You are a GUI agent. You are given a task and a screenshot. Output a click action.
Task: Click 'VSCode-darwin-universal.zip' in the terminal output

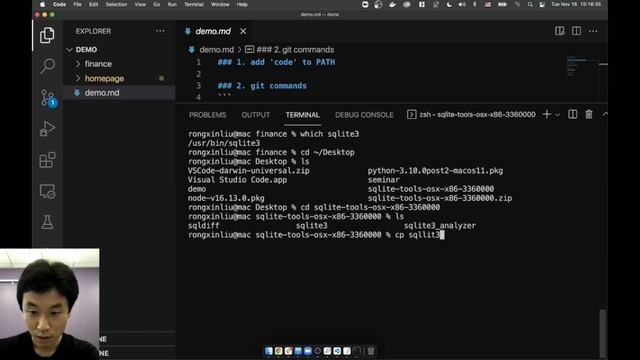tap(249, 171)
